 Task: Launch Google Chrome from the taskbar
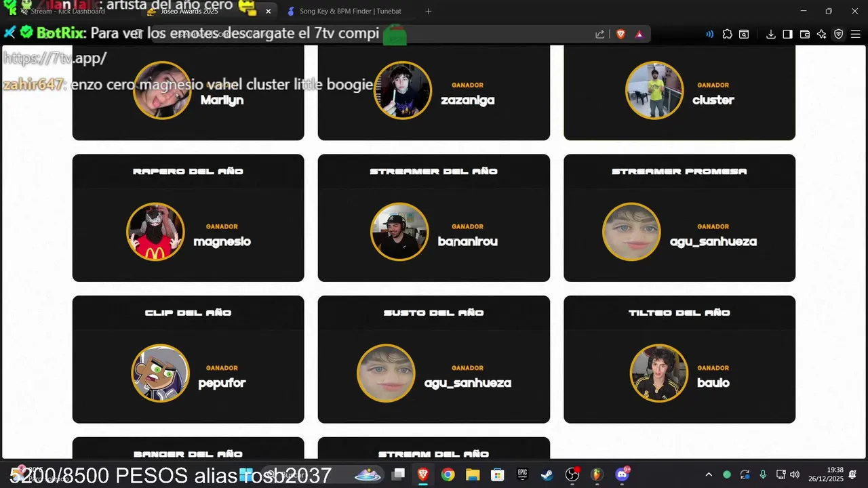[x=448, y=474]
